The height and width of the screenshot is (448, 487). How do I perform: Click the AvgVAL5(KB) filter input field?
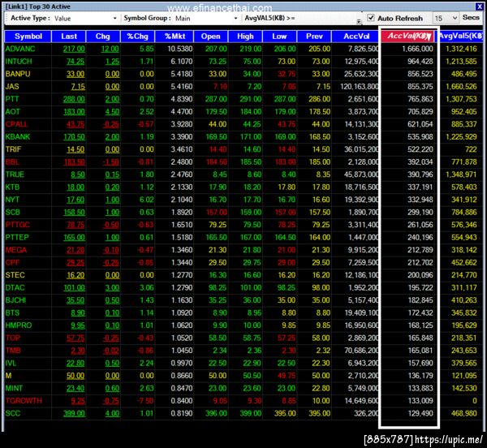click(328, 19)
